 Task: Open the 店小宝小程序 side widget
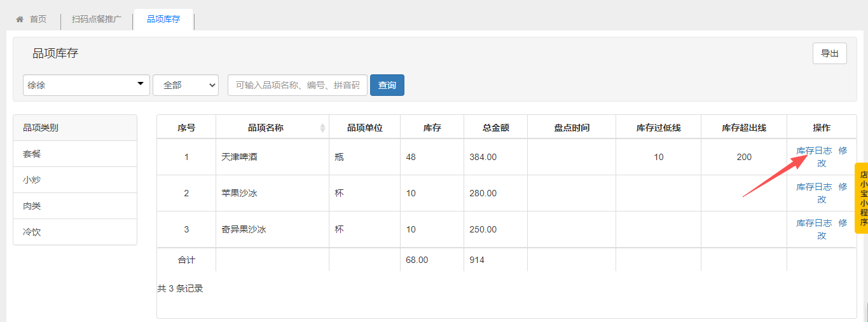pyautogui.click(x=862, y=198)
